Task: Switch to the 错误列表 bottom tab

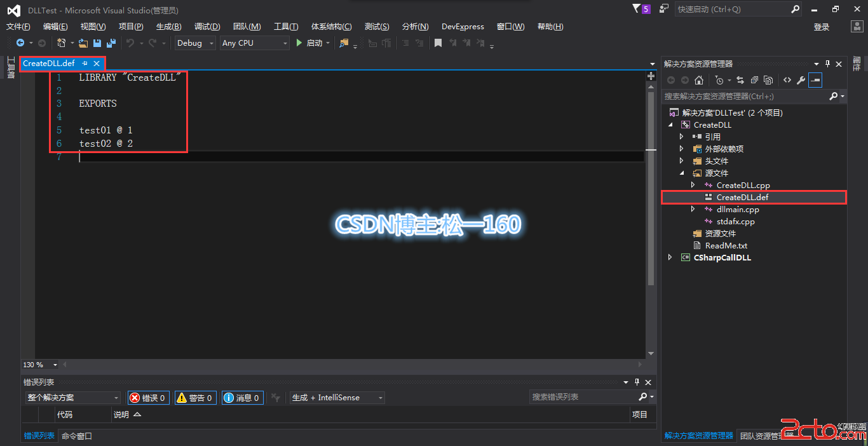Action: click(39, 436)
